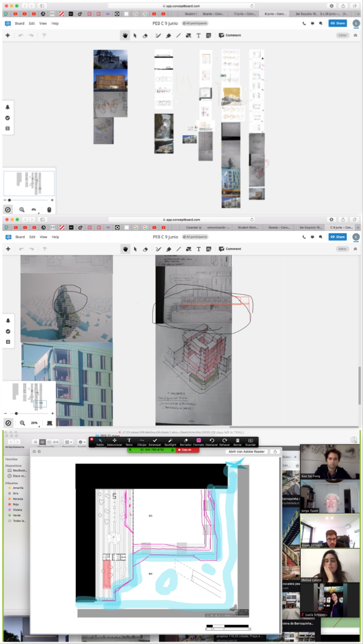
Task: Open Finder group-by dropdown
Action: tap(68, 442)
